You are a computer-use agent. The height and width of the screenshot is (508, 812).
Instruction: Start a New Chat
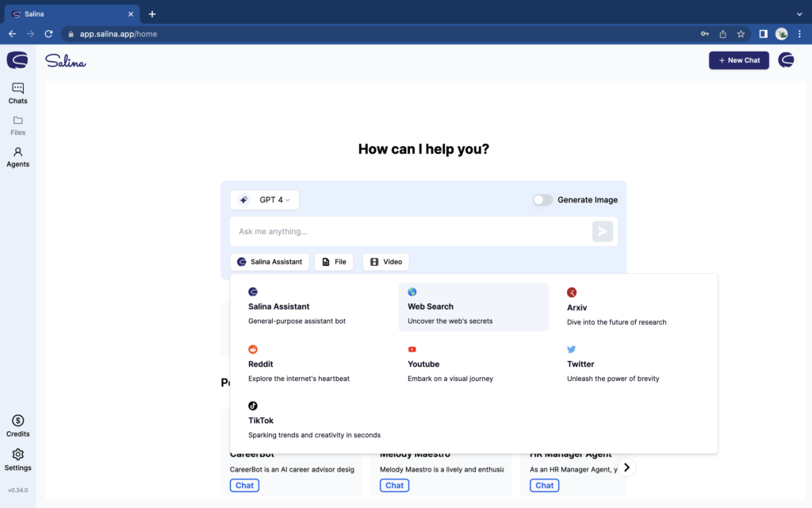click(738, 60)
